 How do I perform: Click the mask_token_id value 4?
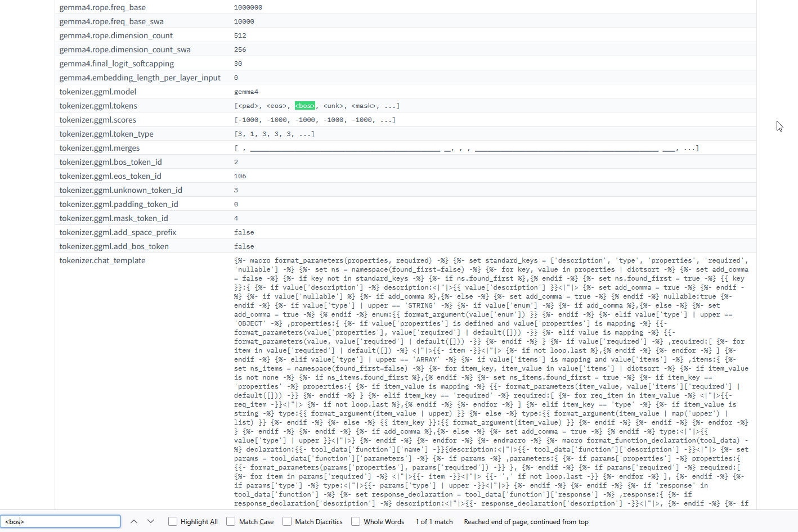point(236,218)
